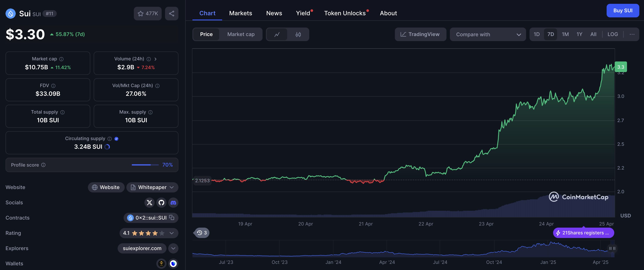The width and height of the screenshot is (644, 270).
Task: Expand the Whitepaper dropdown
Action: [x=171, y=187]
